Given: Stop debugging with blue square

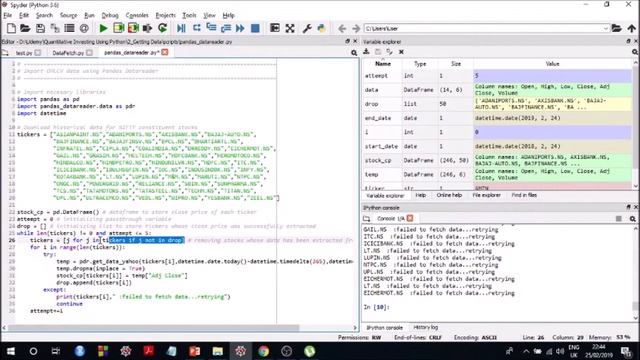Looking at the screenshot, I should coord(255,28).
